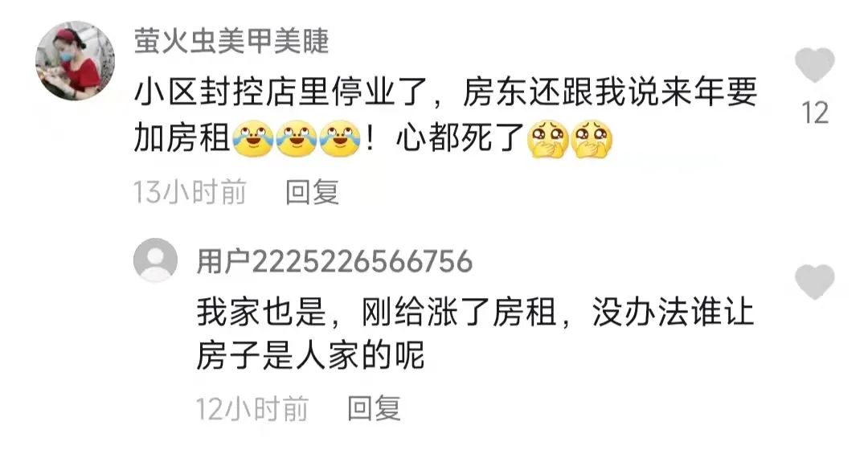Click the first crying emoji after 加房租
Screen dimensions: 868x450
(x=253, y=138)
